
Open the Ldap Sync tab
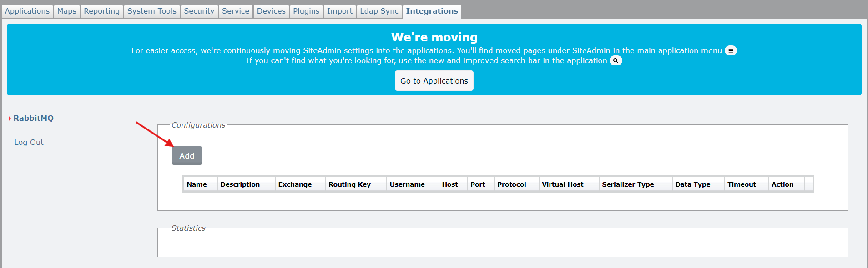click(x=379, y=11)
